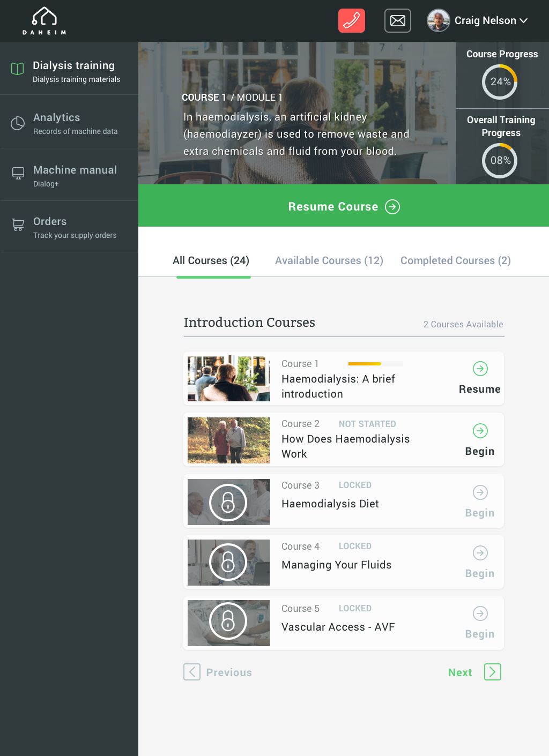Click the Resume Course banner button
The height and width of the screenshot is (756, 549).
[343, 206]
